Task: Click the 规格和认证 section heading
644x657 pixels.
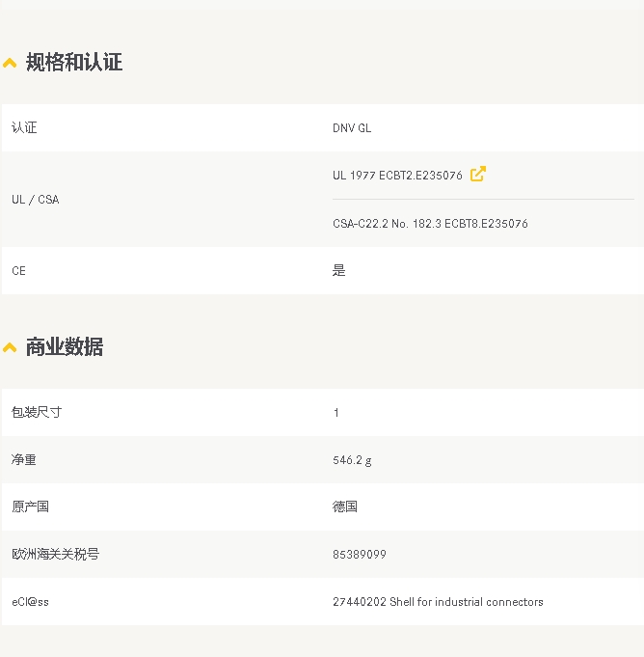Action: click(x=74, y=63)
